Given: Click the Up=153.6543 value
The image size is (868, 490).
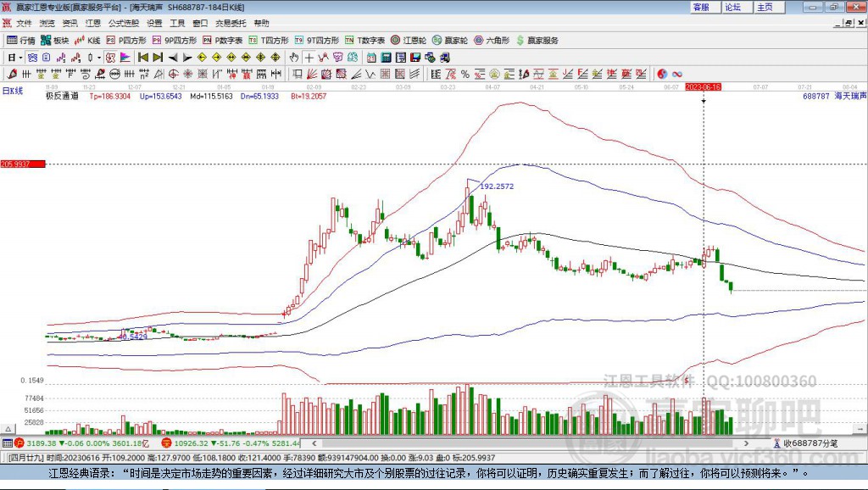Looking at the screenshot, I should [160, 97].
